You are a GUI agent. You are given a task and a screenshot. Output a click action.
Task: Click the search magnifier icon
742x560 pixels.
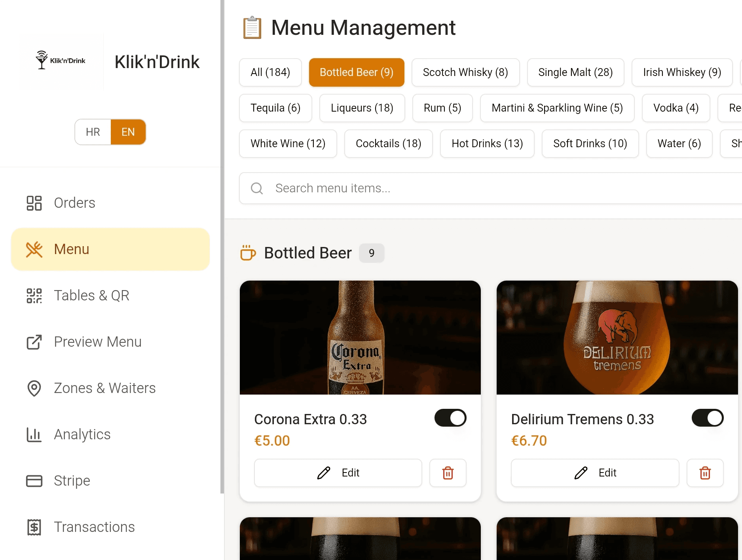(x=257, y=188)
